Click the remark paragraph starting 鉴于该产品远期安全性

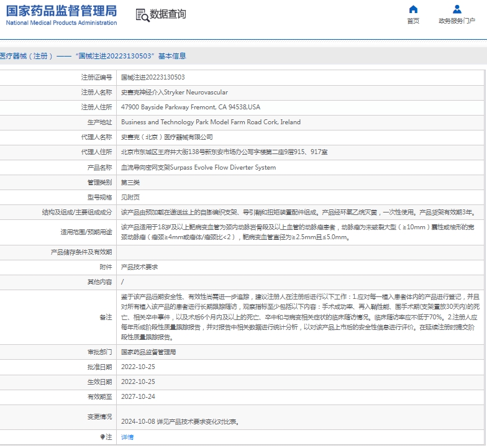301,317
